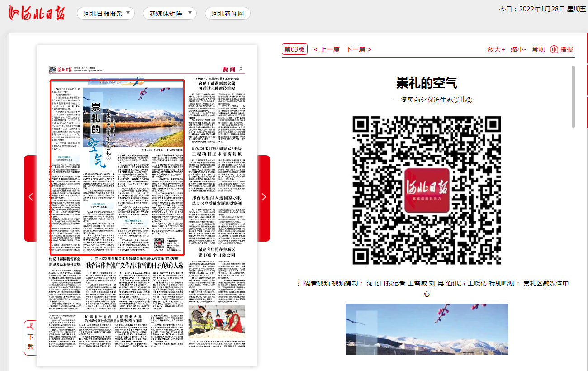588x371 pixels.
Task: Open the 河北日报报系 dropdown
Action: click(x=106, y=13)
